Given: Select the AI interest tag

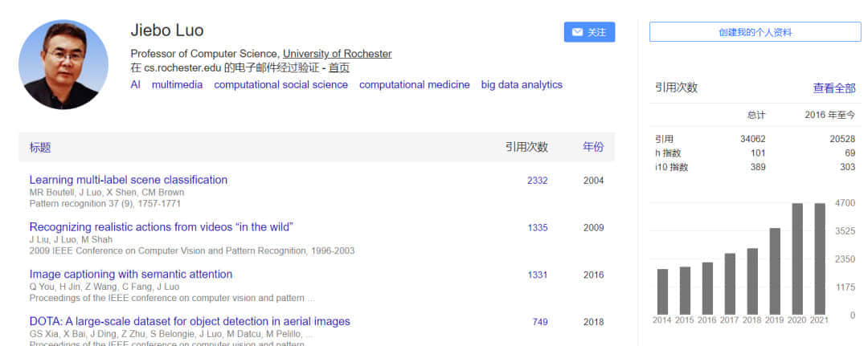Looking at the screenshot, I should point(135,84).
